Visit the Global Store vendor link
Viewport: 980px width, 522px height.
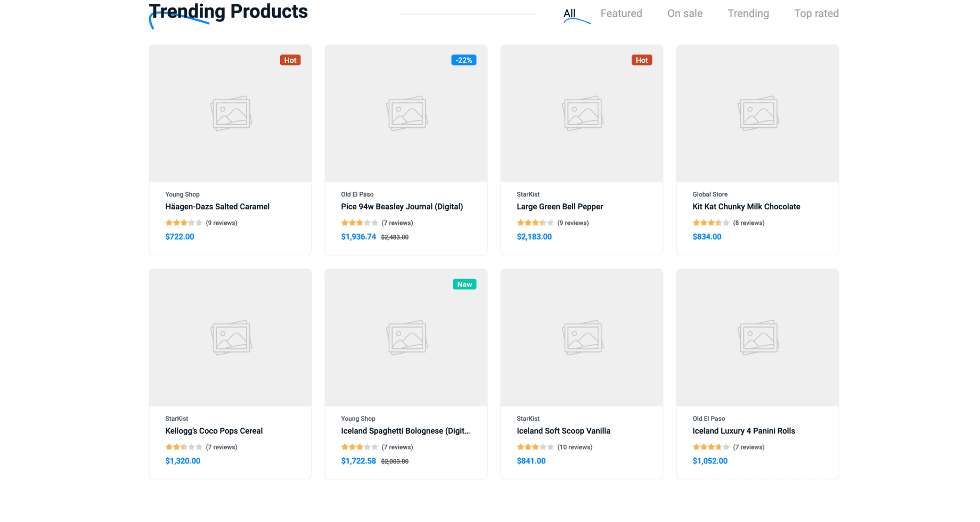(x=709, y=194)
